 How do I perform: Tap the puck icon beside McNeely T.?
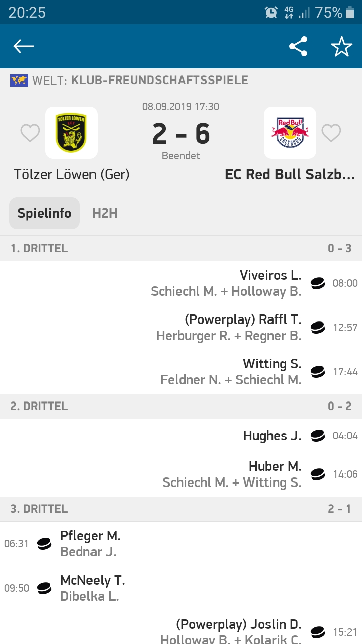point(45,588)
